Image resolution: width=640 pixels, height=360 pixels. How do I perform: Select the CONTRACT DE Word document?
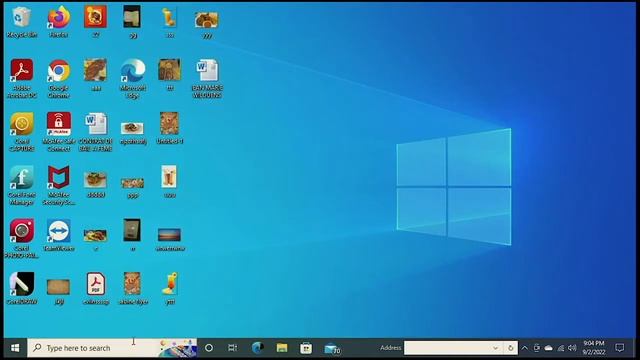[x=96, y=132]
